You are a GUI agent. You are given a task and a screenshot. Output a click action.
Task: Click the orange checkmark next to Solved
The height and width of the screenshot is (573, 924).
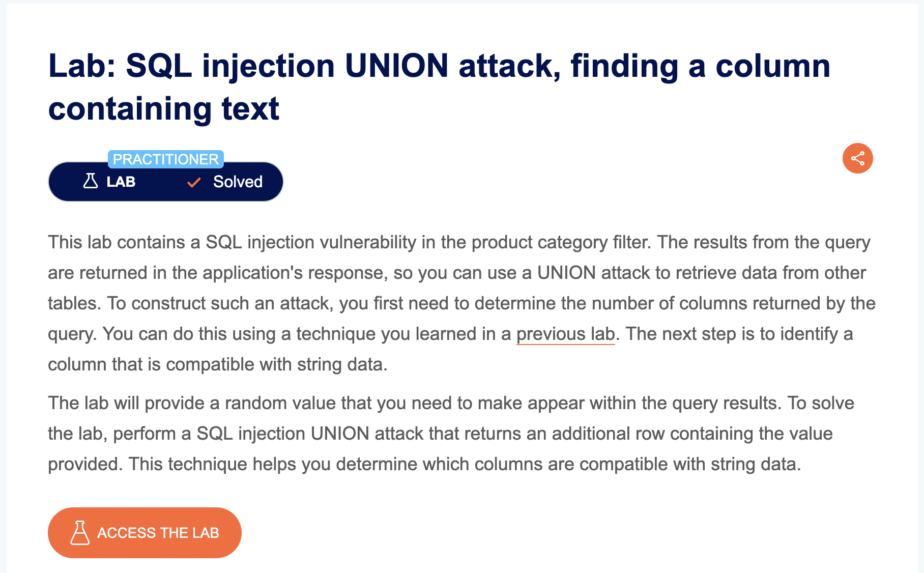tap(194, 182)
